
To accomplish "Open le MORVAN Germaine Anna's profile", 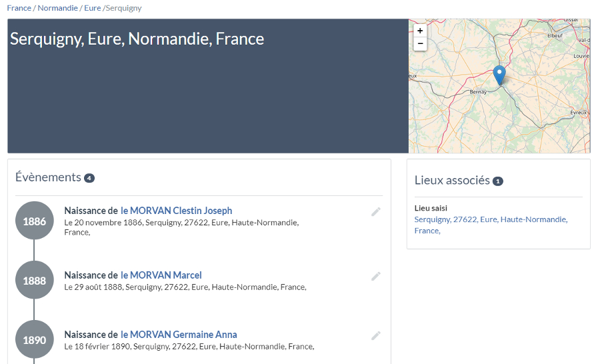I will coord(179,335).
